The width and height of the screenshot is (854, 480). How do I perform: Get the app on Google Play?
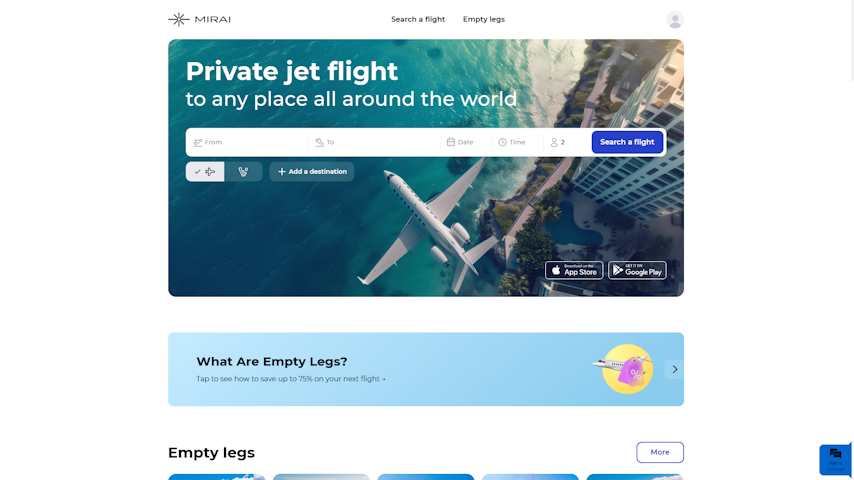point(637,270)
